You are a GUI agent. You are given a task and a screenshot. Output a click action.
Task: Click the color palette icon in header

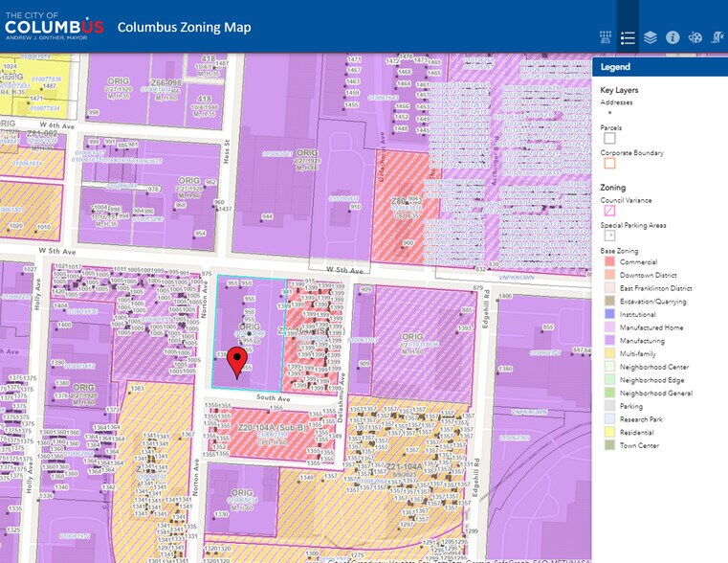click(695, 38)
